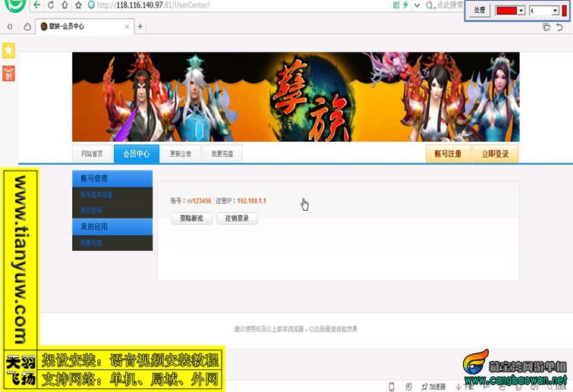Click the Firefox-like site indicator icon left of URL
Viewport: 573px width, 392px height.
click(x=91, y=5)
